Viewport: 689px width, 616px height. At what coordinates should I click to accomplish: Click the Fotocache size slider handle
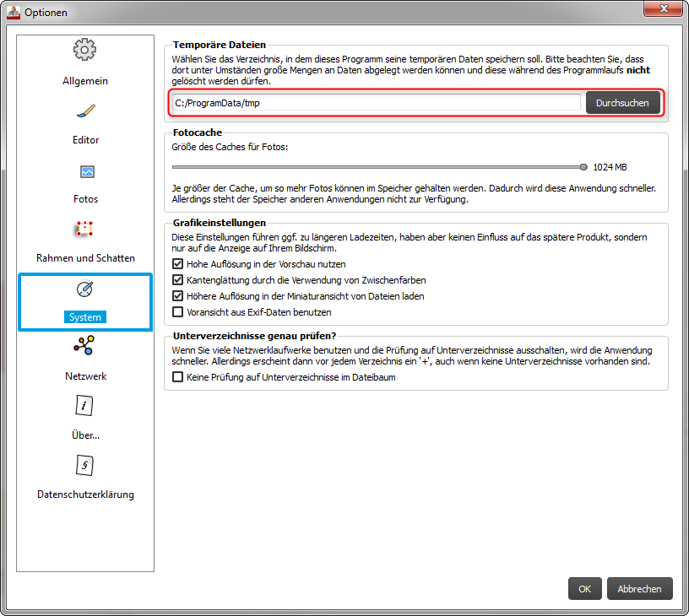(x=583, y=167)
